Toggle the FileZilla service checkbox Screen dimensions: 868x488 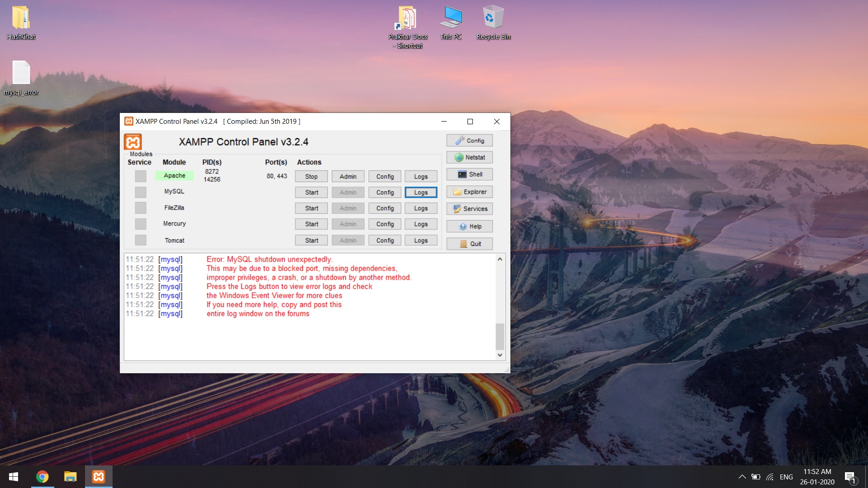pos(140,207)
